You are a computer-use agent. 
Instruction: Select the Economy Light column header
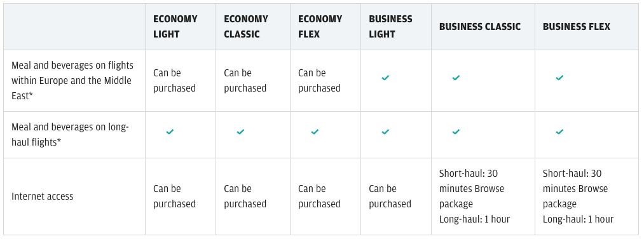[175, 27]
